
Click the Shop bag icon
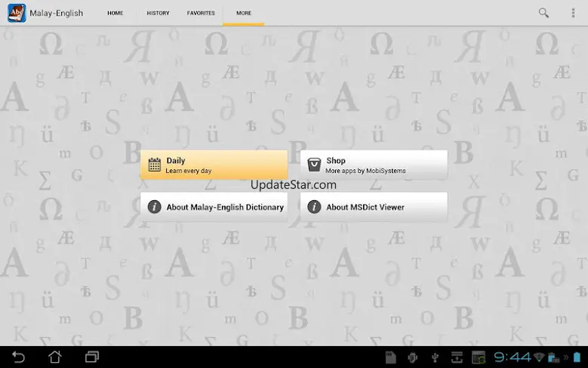[x=314, y=165]
